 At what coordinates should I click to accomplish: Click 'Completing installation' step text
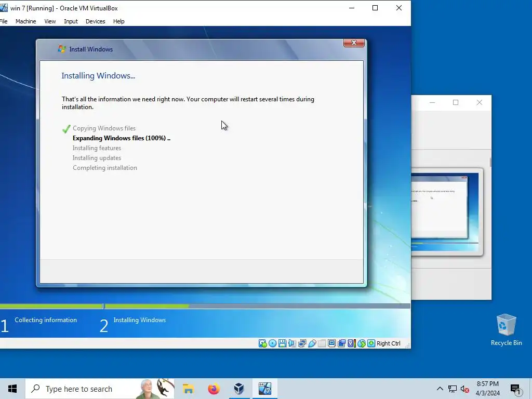105,168
